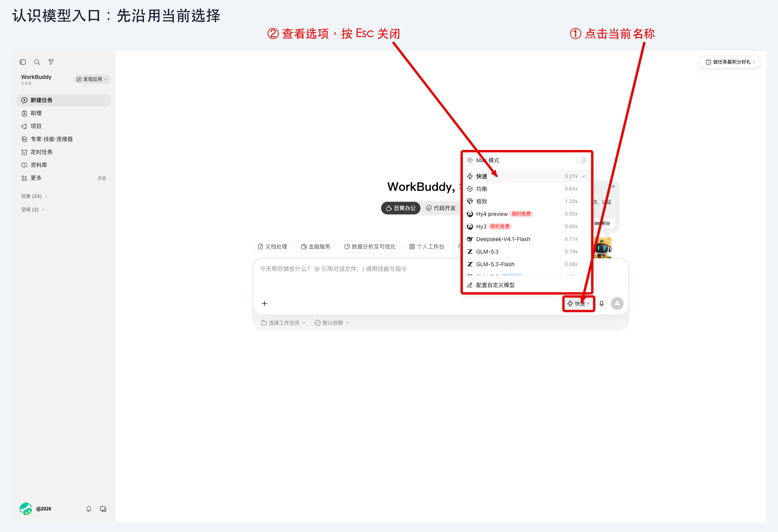778x532 pixels.
Task: Select 新建任务 in the sidebar
Action: [x=64, y=100]
